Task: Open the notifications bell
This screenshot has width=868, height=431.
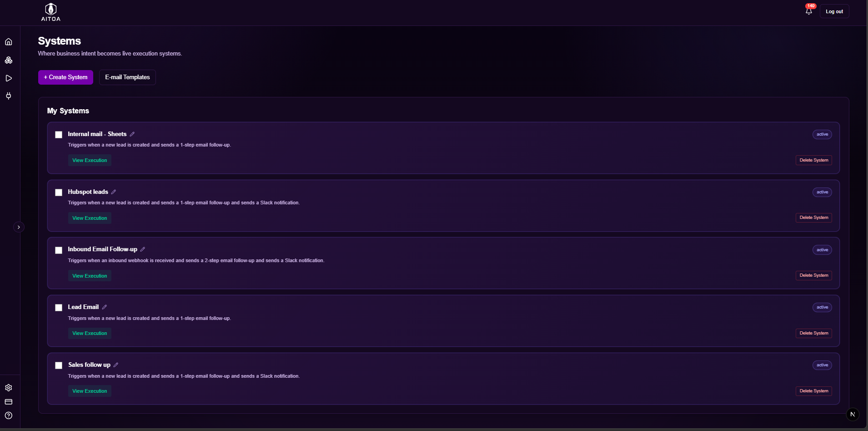Action: point(809,11)
